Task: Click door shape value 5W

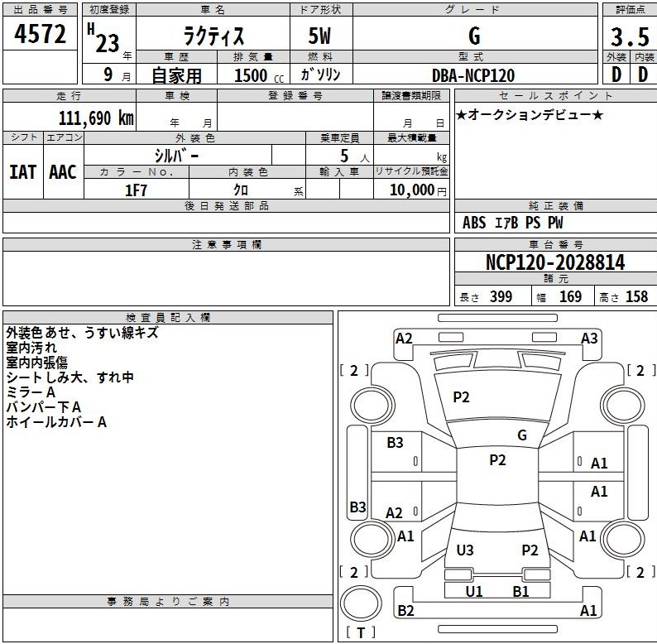Action: [x=319, y=36]
